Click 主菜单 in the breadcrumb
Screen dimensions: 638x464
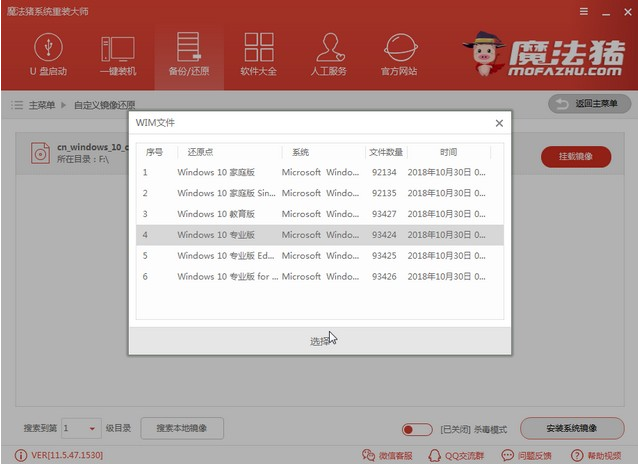click(x=40, y=104)
